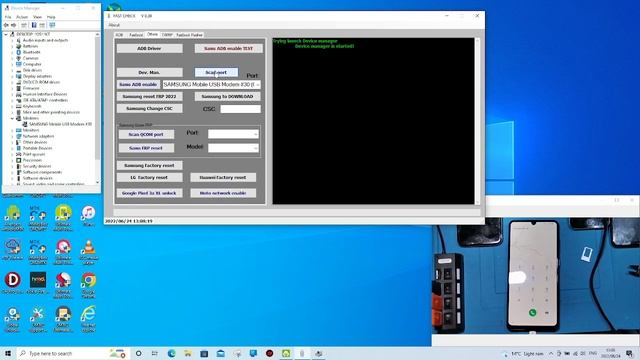
Task: Open File menu in Device Manager
Action: click(x=8, y=17)
